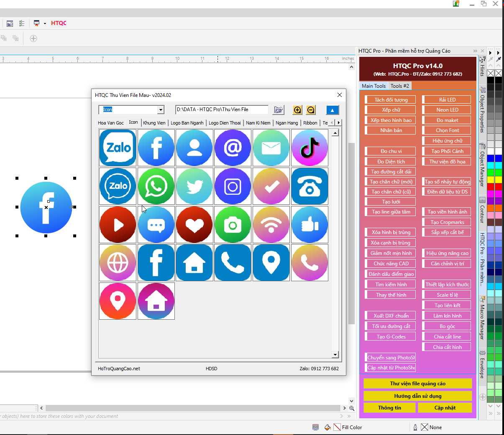Click the Eyedropper tool icon above palette
Screen dimensions: 504x435
click(x=498, y=60)
